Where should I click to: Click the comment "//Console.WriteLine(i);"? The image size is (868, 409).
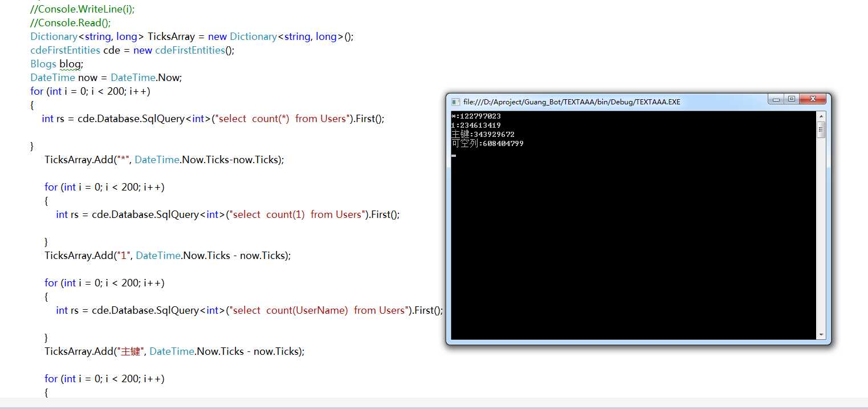[83, 9]
